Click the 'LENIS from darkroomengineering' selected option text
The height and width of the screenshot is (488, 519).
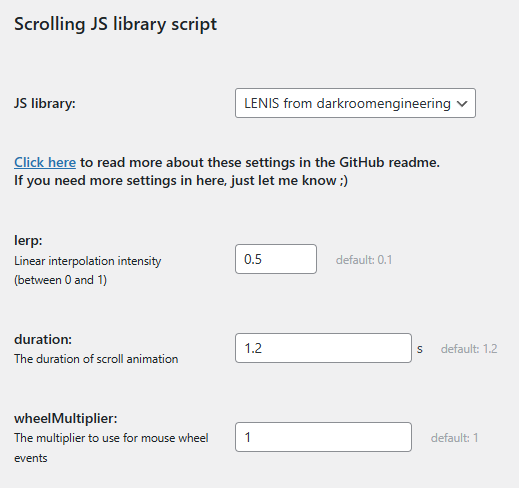pyautogui.click(x=347, y=103)
